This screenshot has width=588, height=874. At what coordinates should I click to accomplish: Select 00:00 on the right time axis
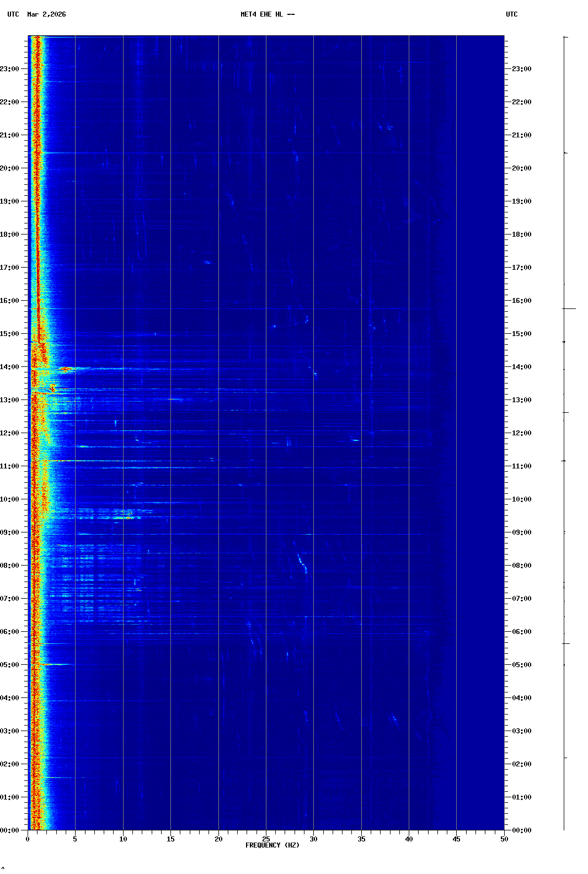coord(521,830)
